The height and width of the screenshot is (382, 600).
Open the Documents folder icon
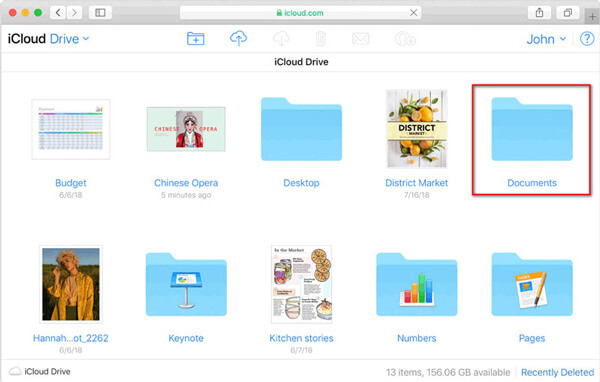532,129
